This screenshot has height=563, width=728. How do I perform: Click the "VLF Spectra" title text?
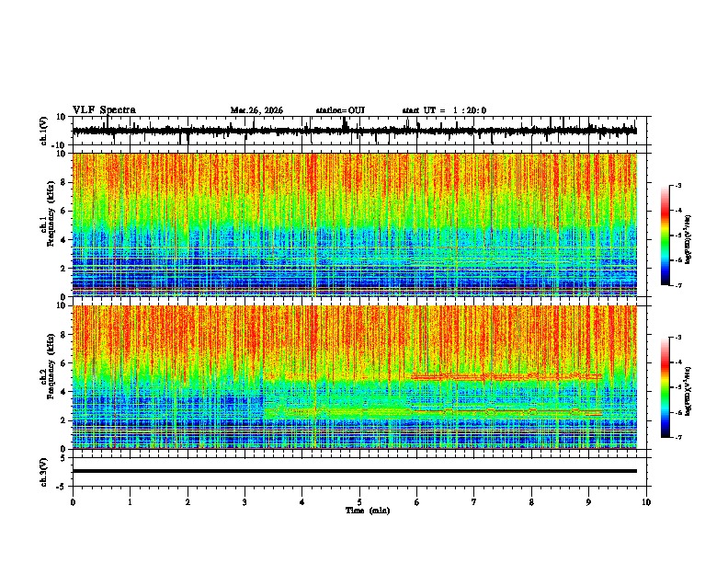coord(104,110)
